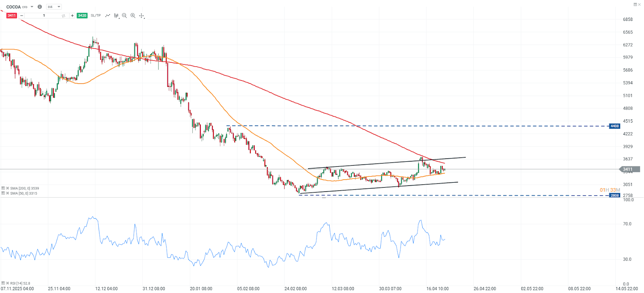The height and width of the screenshot is (293, 644).
Task: Click the instrument info icon
Action: pyautogui.click(x=39, y=7)
